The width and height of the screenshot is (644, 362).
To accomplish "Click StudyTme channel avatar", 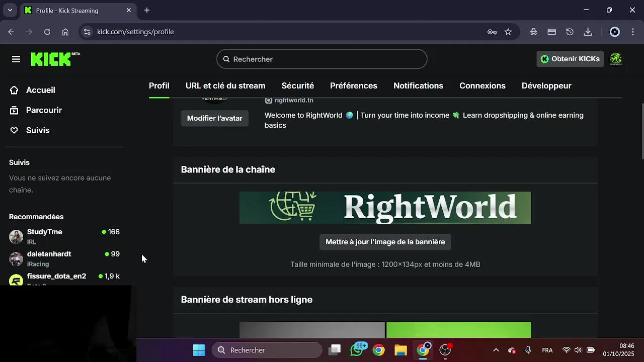I will (x=16, y=237).
